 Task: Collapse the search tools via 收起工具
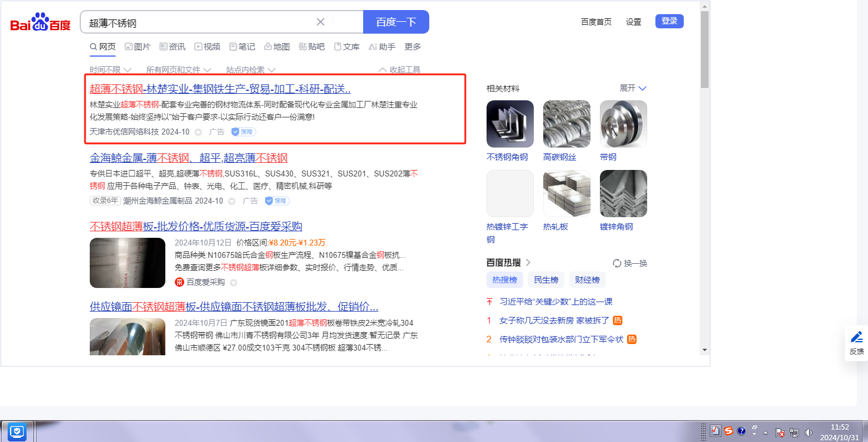pos(399,70)
